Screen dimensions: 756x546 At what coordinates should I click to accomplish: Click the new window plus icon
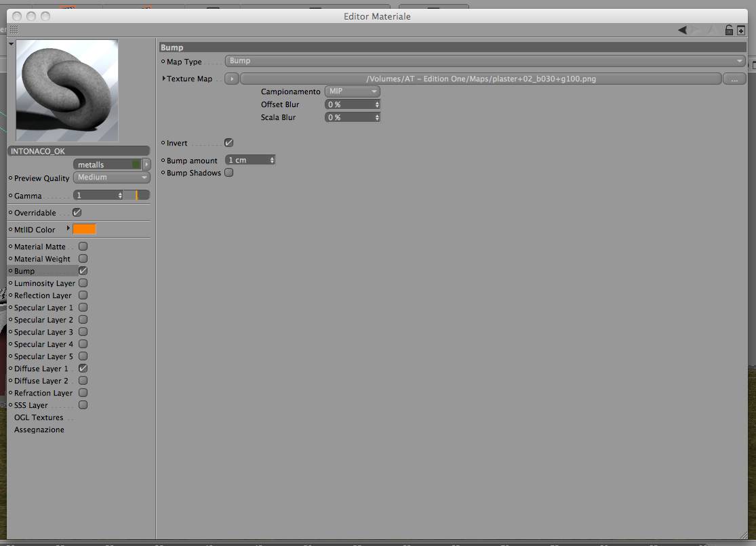pos(741,31)
